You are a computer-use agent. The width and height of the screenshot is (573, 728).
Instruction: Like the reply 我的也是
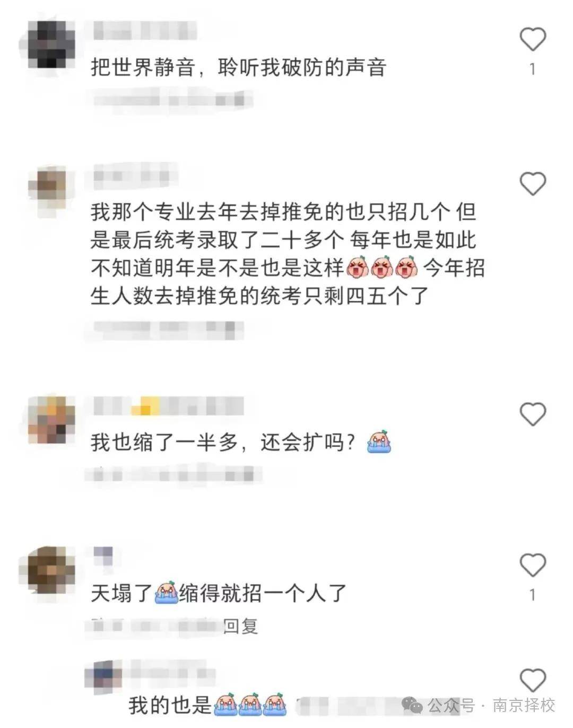(532, 680)
